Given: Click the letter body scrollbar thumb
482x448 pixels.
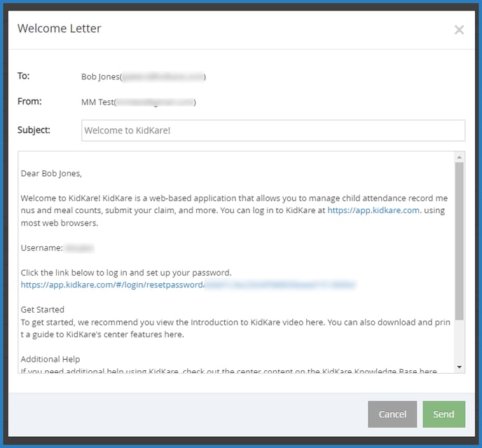Looking at the screenshot, I should (460, 241).
